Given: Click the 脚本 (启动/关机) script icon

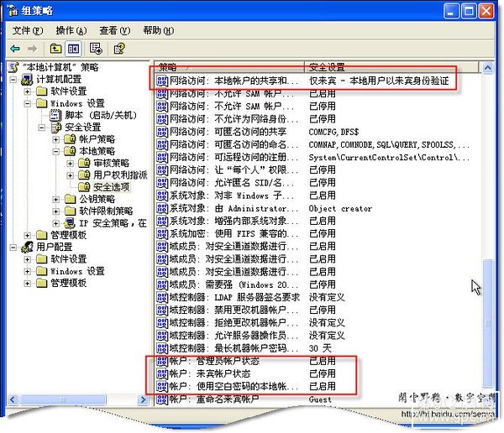Looking at the screenshot, I should pos(55,115).
